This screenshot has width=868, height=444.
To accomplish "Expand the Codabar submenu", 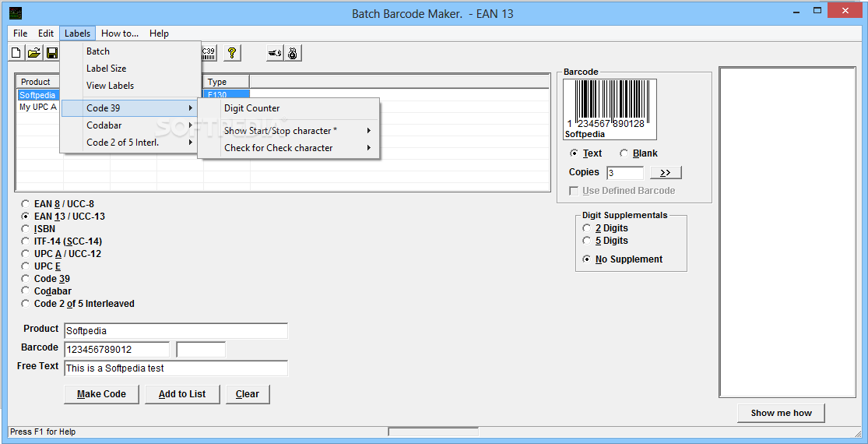I will pos(129,125).
